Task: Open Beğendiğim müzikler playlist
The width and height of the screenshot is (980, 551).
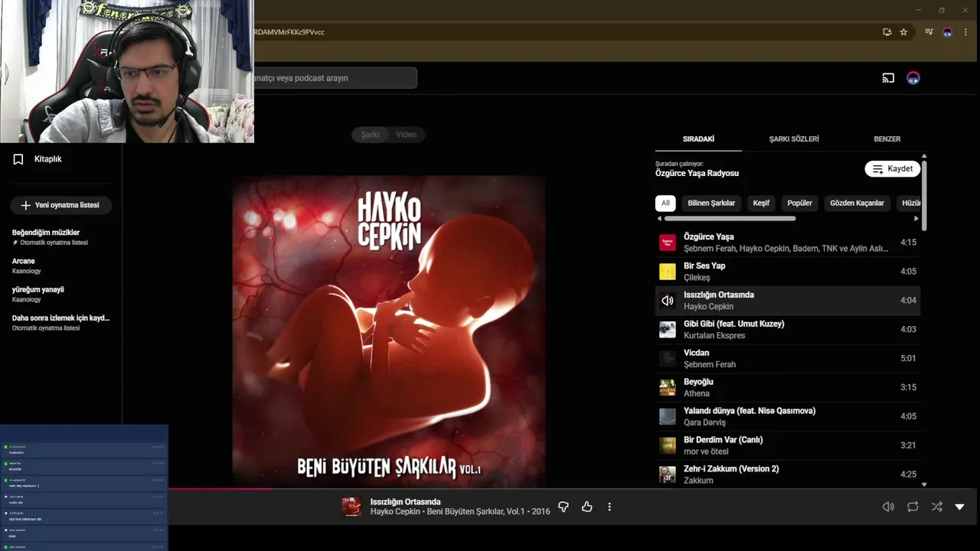Action: 60,237
